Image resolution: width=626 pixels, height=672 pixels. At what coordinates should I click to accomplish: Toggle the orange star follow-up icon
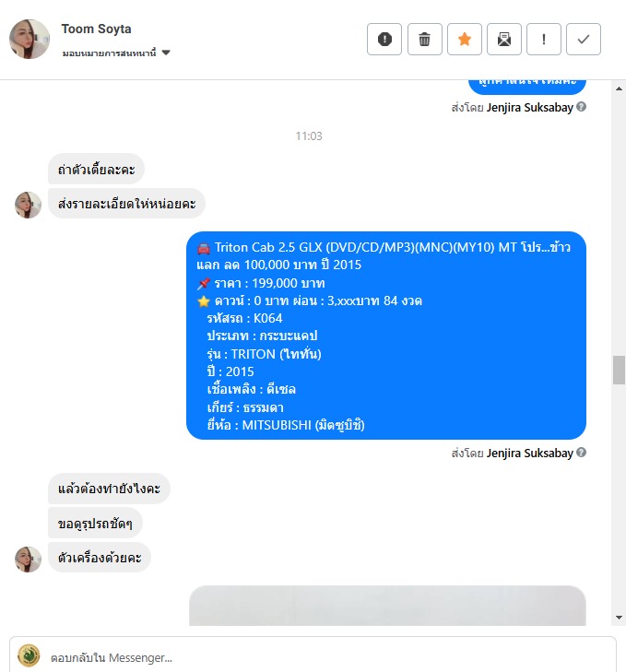[465, 40]
